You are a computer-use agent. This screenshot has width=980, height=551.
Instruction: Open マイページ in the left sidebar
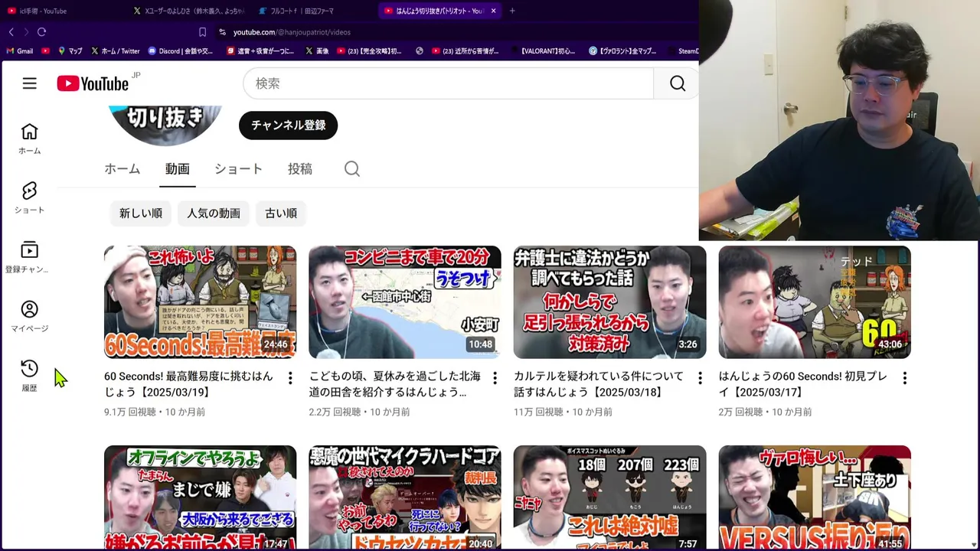pos(29,316)
